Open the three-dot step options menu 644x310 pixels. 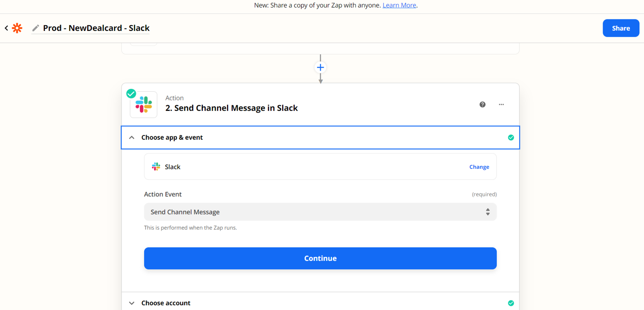coord(501,105)
